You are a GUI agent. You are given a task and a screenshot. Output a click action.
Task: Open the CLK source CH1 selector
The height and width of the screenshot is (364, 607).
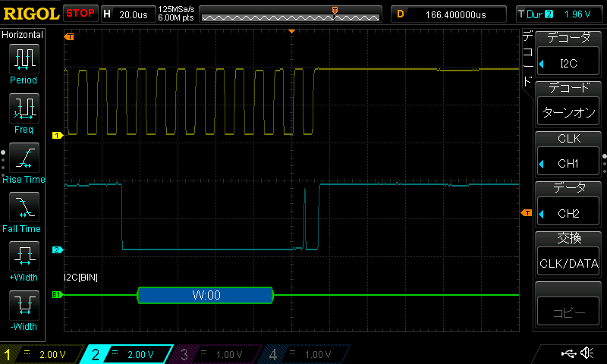(x=568, y=163)
